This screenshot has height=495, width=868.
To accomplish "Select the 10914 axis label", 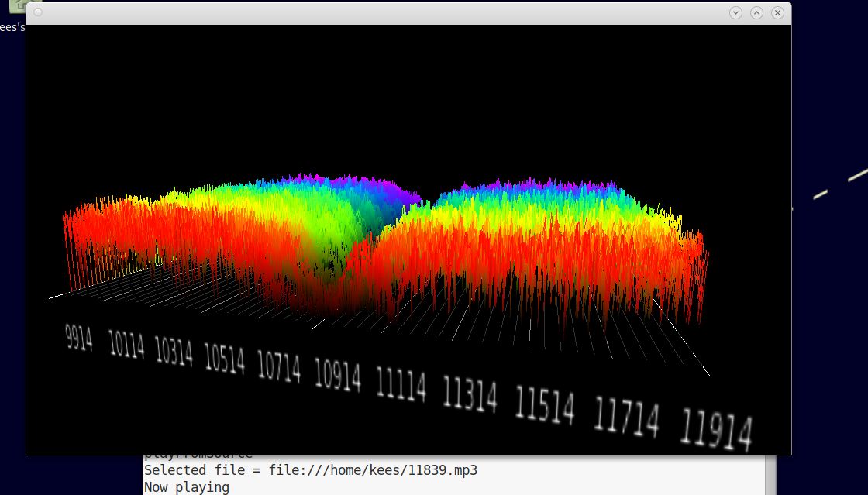I will coord(337,376).
